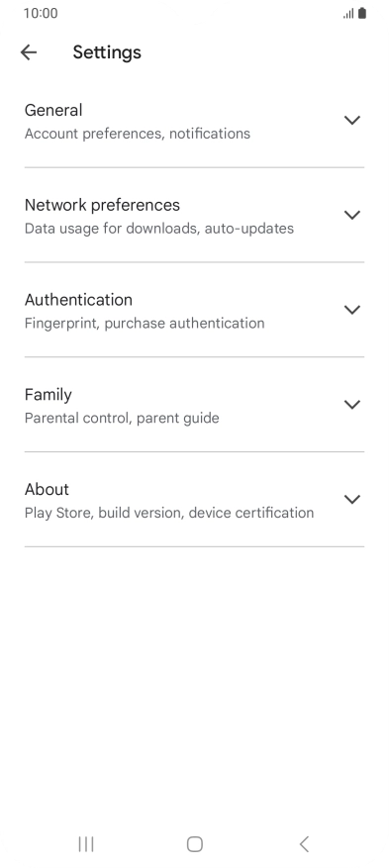Click the Authentication chevron arrow
Screen dimensions: 389x868
352,310
